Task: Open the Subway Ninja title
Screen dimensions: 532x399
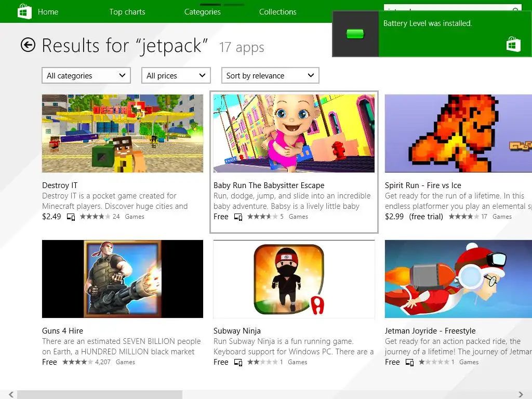Action: click(x=237, y=331)
